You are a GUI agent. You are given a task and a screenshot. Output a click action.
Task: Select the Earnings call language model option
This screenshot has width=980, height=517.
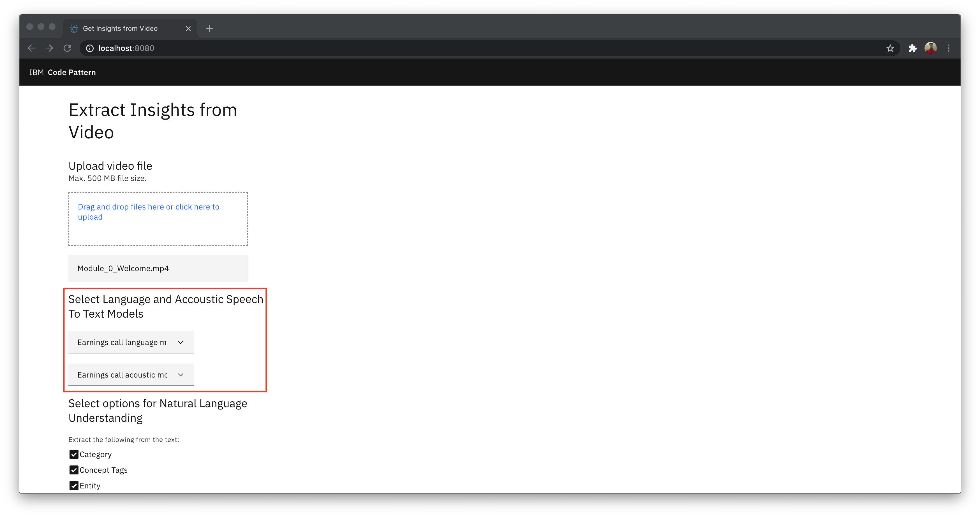pos(130,341)
